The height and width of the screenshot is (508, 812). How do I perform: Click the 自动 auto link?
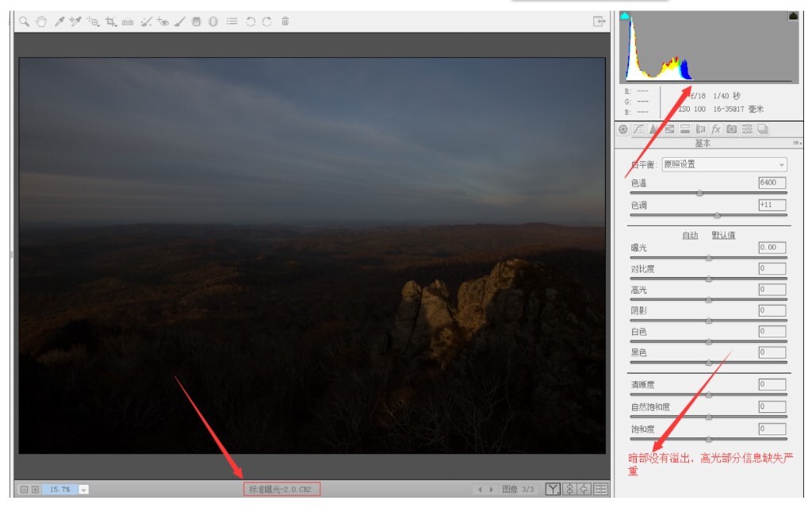tap(690, 235)
